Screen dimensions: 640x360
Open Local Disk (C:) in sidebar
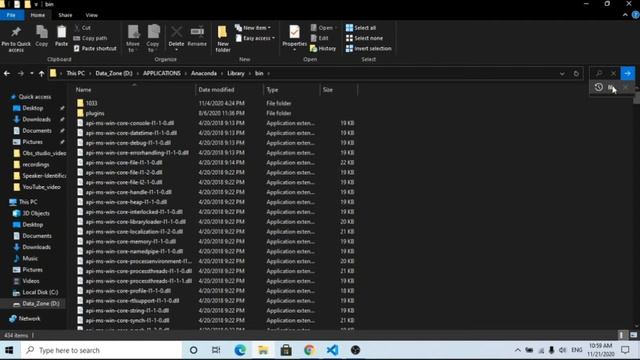40,292
